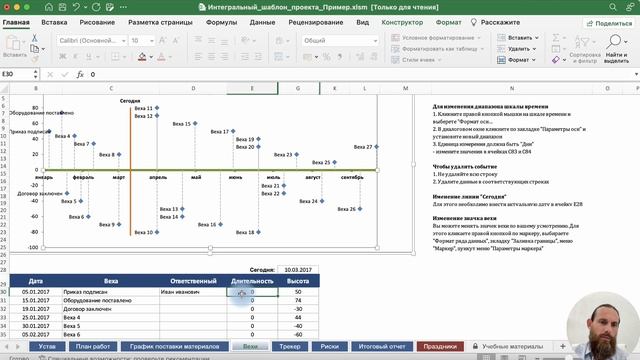Open the three-dots quick access menu

[123, 7]
